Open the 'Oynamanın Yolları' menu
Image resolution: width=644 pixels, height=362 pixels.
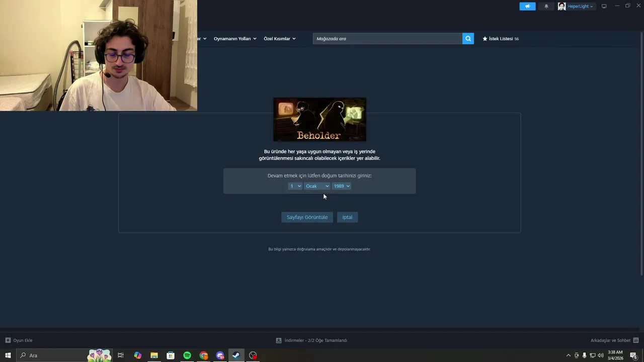(x=235, y=39)
